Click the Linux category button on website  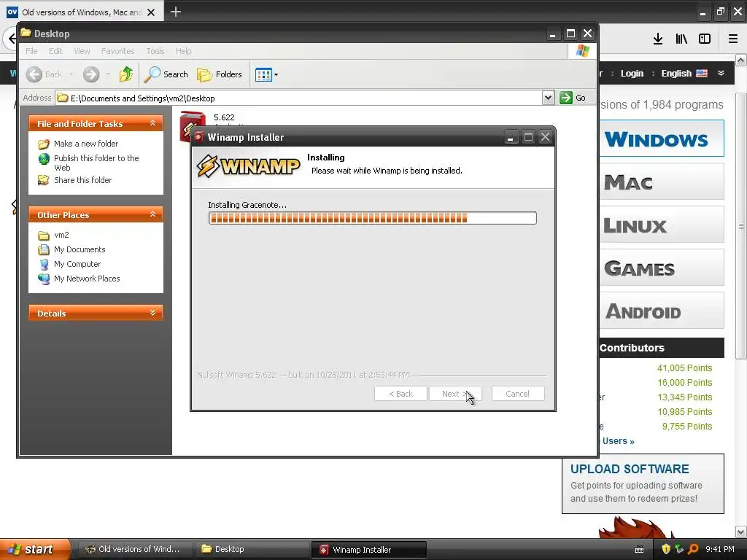pos(661,225)
